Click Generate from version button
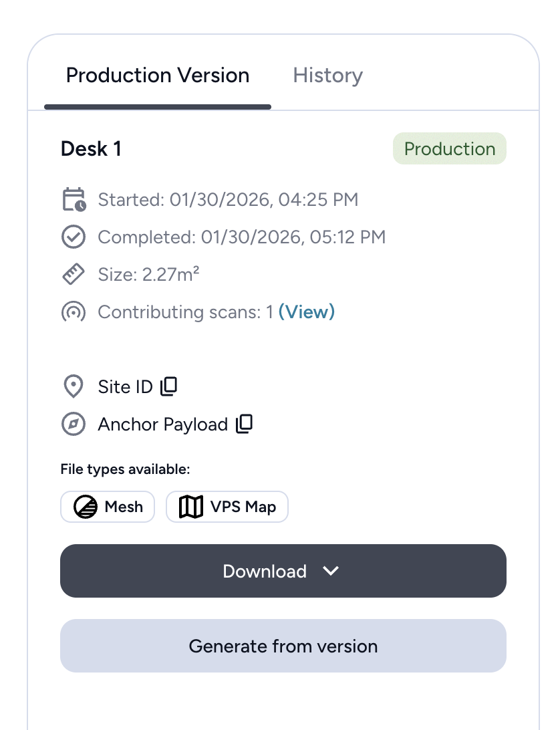Image resolution: width=560 pixels, height=730 pixels. 283,646
